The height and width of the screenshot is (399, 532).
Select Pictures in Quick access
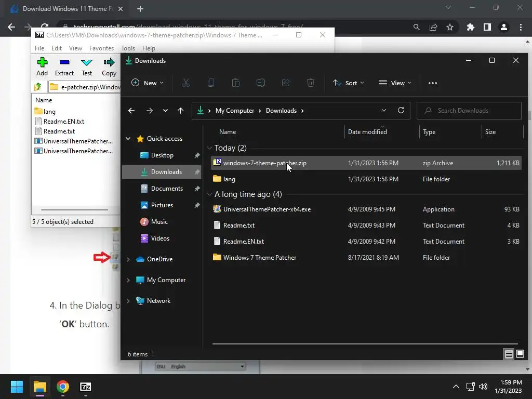pos(162,205)
